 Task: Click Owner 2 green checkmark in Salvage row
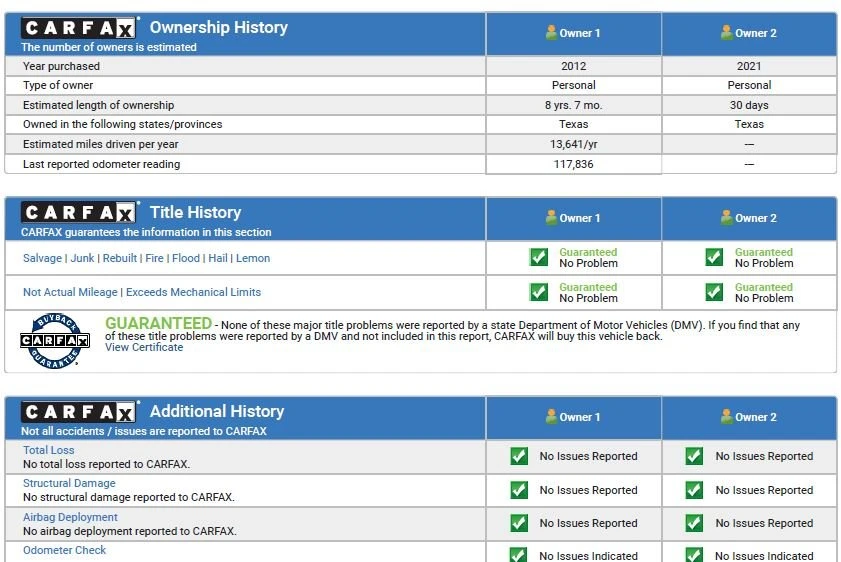click(714, 257)
